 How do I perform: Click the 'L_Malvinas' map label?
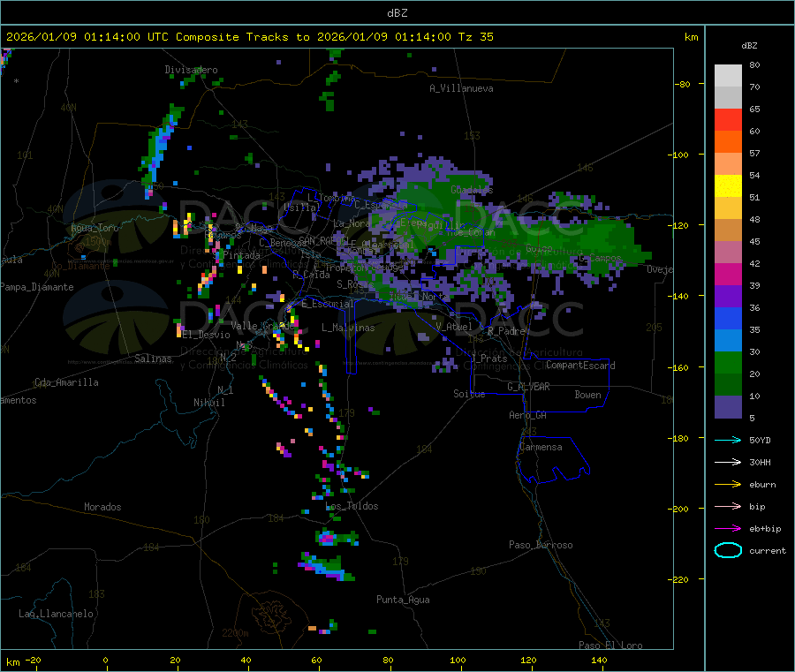tap(348, 328)
